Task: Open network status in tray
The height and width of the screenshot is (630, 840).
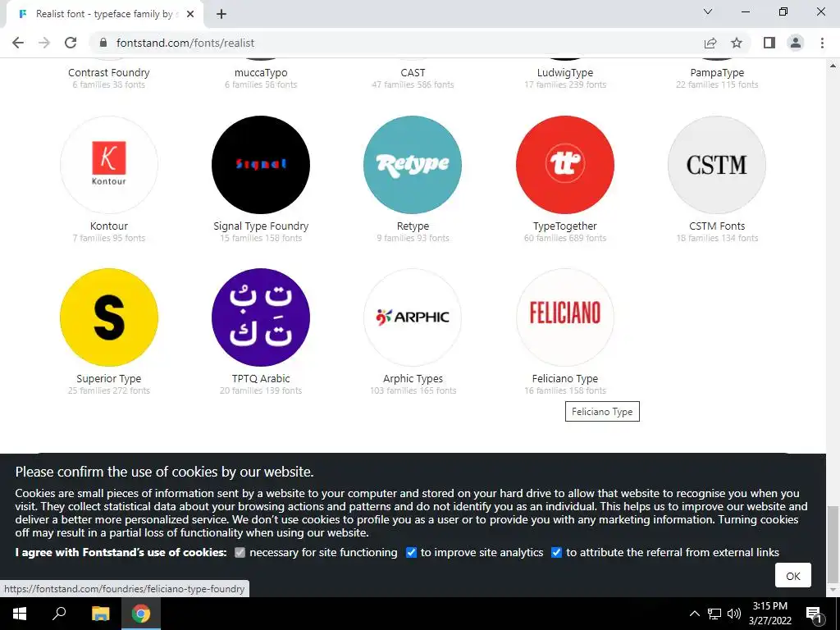Action: pos(714,614)
